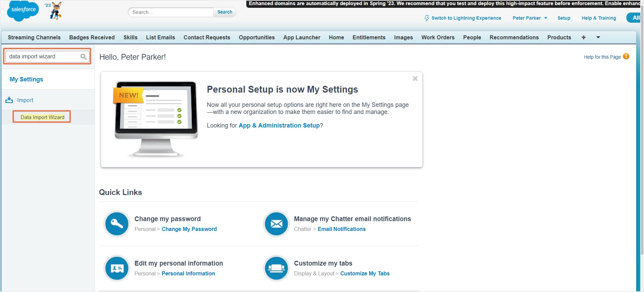Click the Spring '23 mascot icon
Viewport: 644px width, 292px height.
point(56,11)
